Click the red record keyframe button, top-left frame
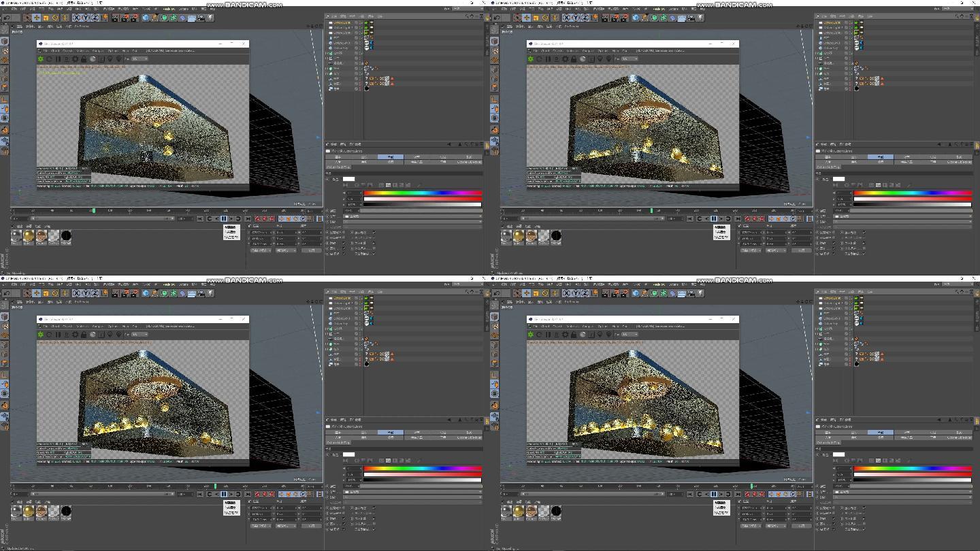Image resolution: width=980 pixels, height=551 pixels. 257,218
